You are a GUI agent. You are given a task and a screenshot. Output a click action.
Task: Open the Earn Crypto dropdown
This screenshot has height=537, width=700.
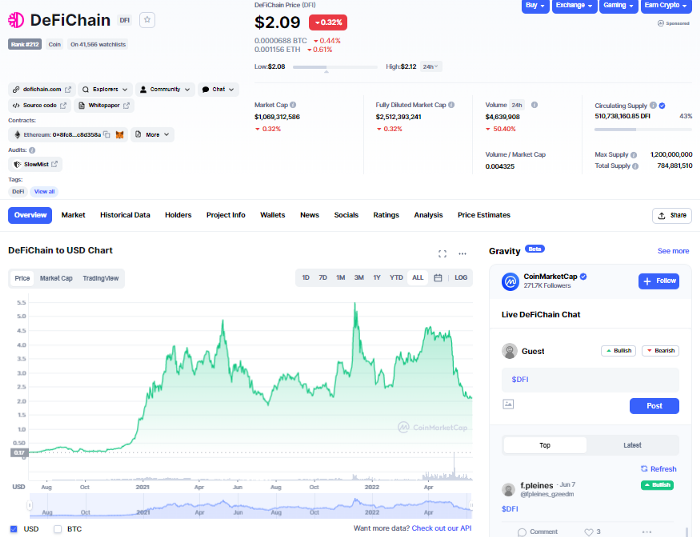click(x=666, y=5)
